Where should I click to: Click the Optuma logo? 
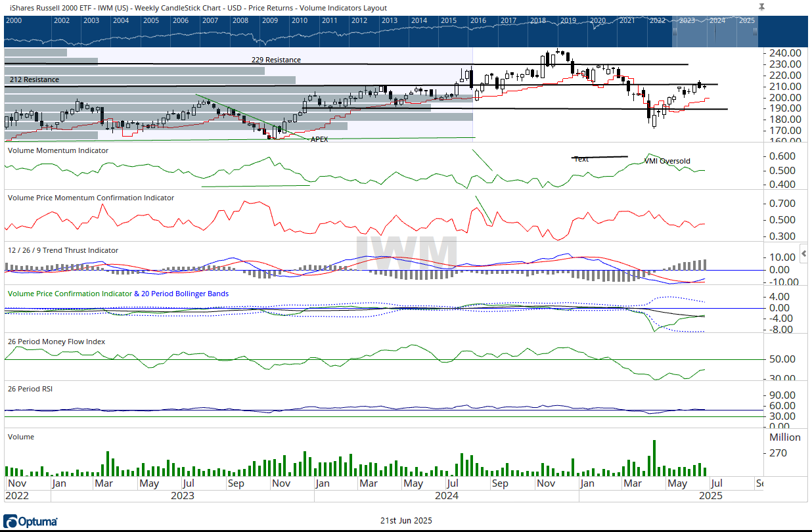pyautogui.click(x=30, y=522)
